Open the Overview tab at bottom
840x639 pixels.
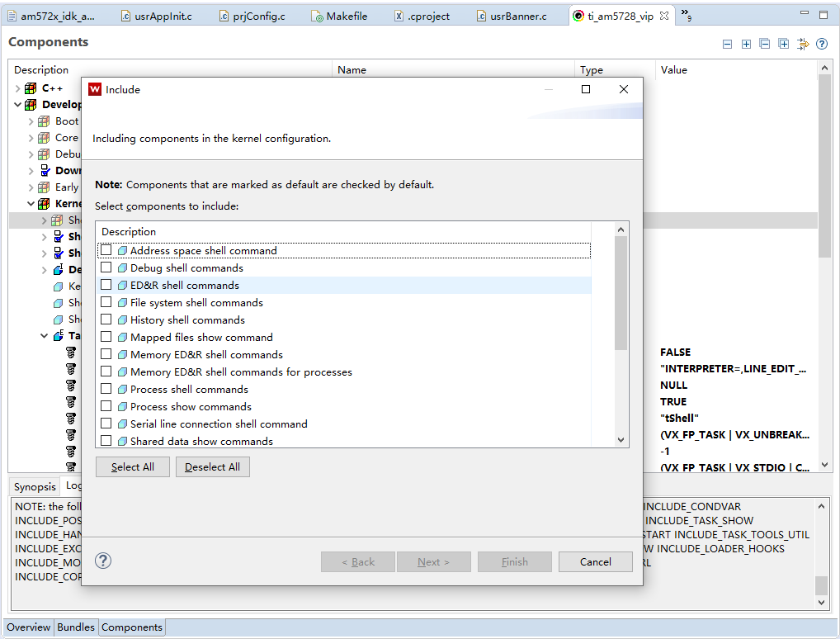coord(28,627)
